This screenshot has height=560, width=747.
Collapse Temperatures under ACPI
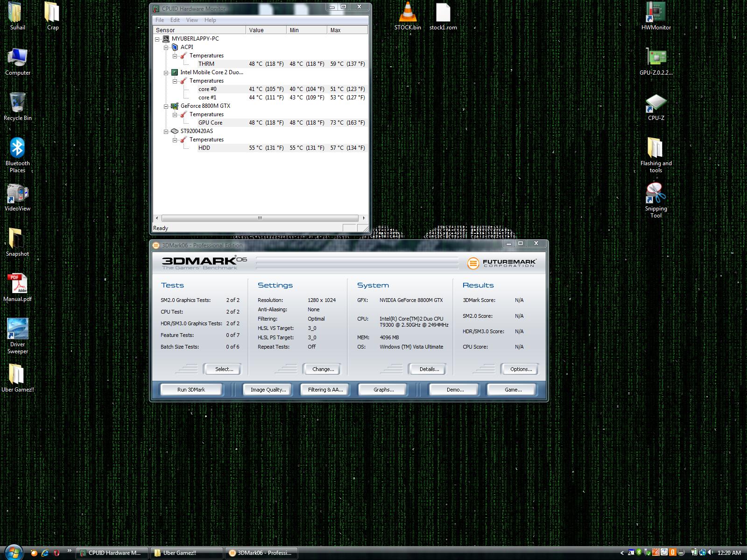click(175, 56)
